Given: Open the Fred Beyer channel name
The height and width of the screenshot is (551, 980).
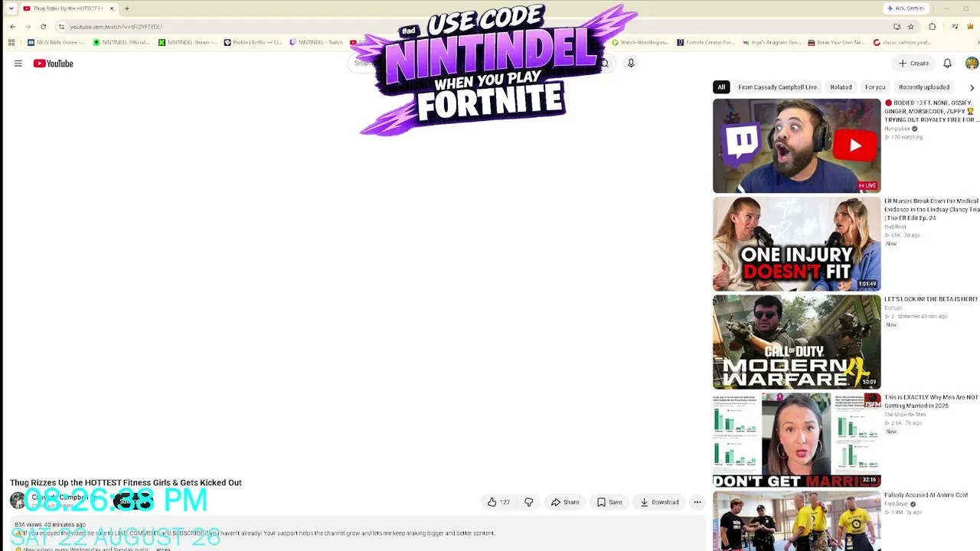Looking at the screenshot, I should pyautogui.click(x=897, y=504).
